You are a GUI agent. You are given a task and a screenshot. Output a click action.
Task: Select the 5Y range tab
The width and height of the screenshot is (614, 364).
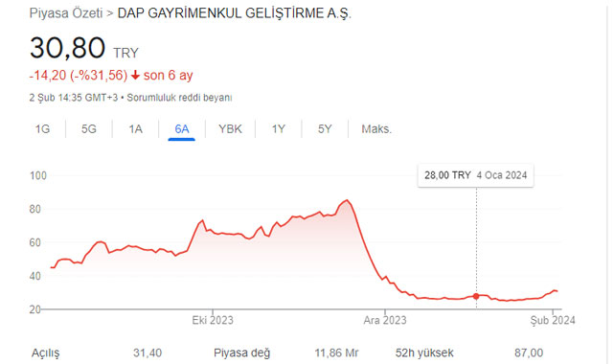(x=325, y=128)
